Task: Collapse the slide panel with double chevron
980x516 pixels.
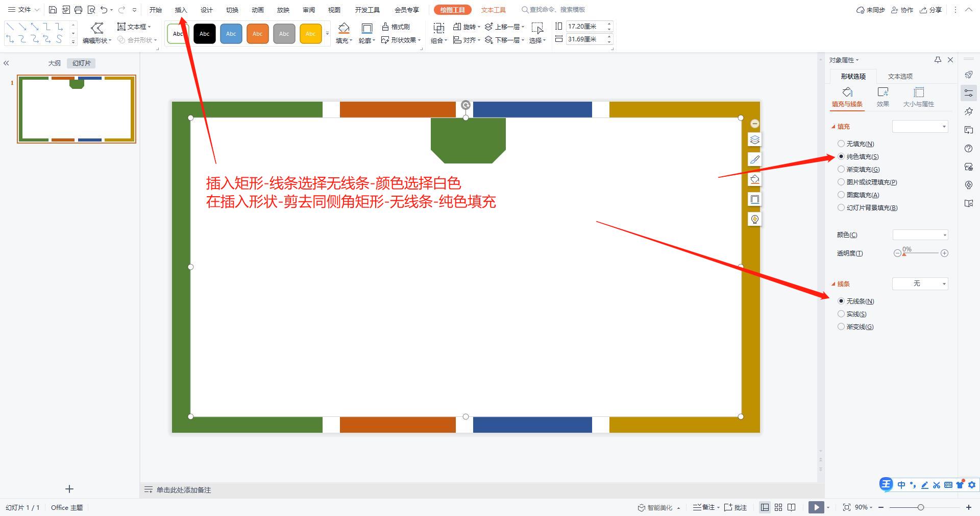Action: click(x=6, y=63)
